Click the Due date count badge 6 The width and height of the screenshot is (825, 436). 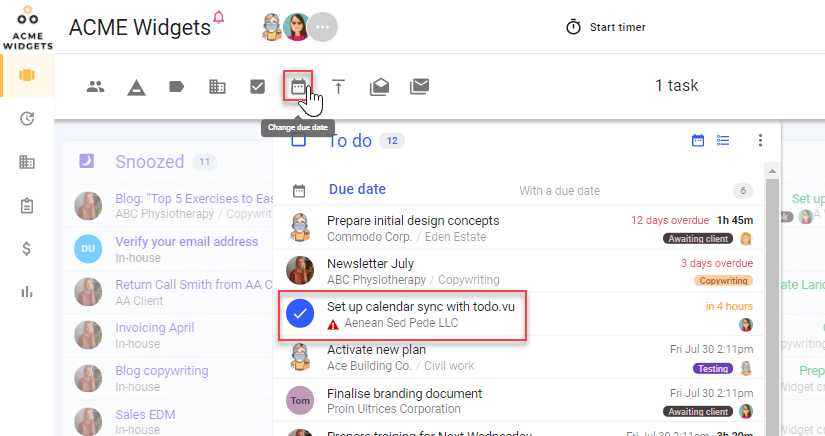click(743, 190)
